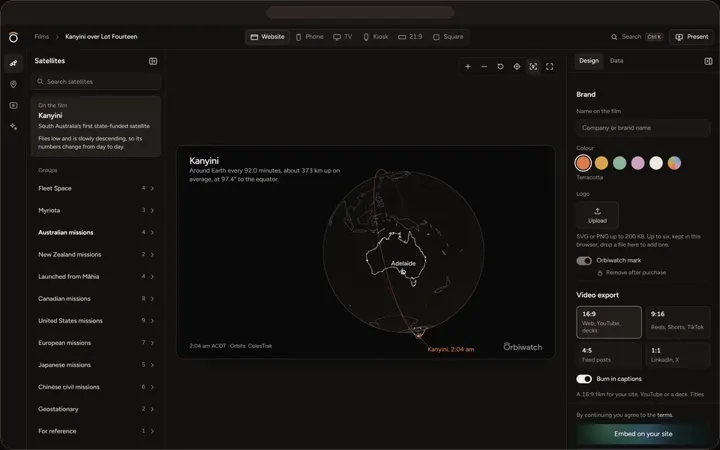Screen dimensions: 720x450
Task: Select the Kanyini on-the-film card
Action: point(96,126)
